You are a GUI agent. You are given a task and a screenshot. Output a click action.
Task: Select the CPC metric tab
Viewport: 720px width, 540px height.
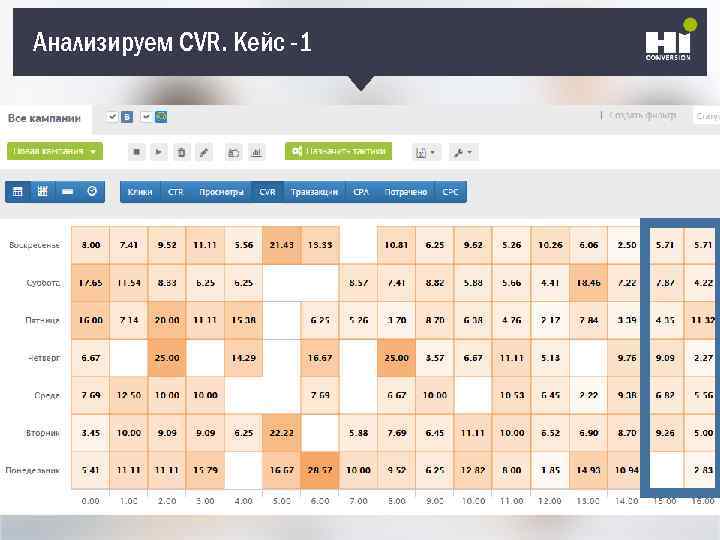(x=450, y=192)
